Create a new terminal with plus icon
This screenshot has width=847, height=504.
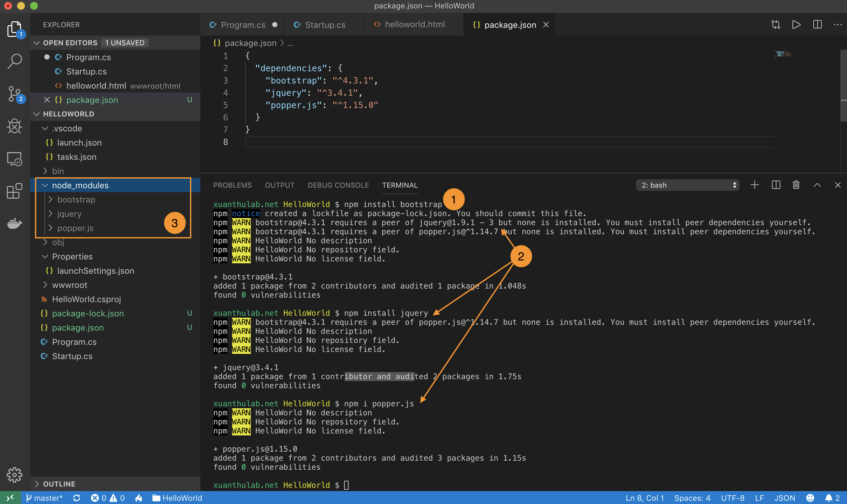pos(754,185)
